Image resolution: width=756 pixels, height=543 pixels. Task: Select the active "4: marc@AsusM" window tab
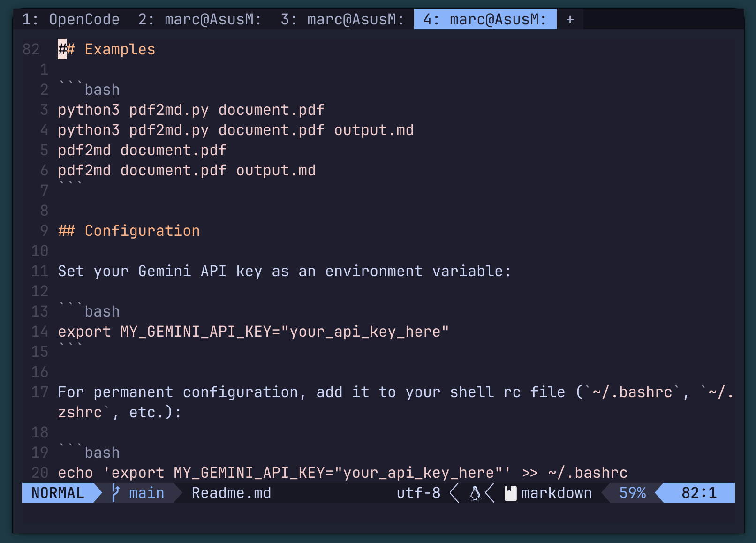[x=484, y=19]
